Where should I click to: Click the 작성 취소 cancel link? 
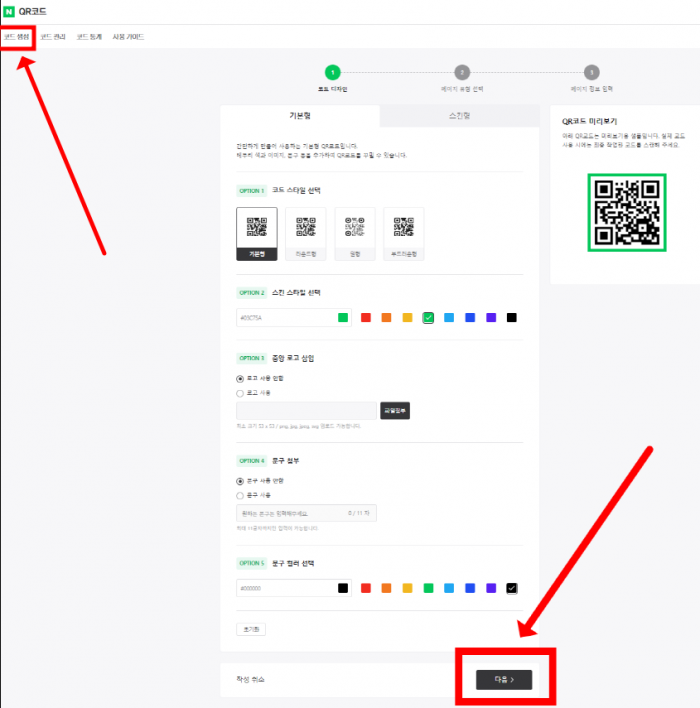pyautogui.click(x=251, y=680)
